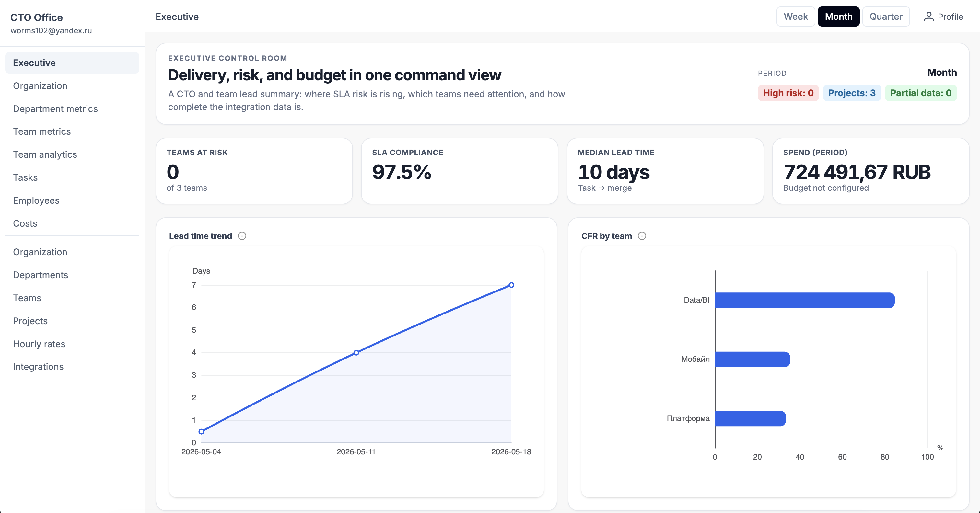
Task: Click the 2026-05-04 data point on chart
Action: coord(201,432)
